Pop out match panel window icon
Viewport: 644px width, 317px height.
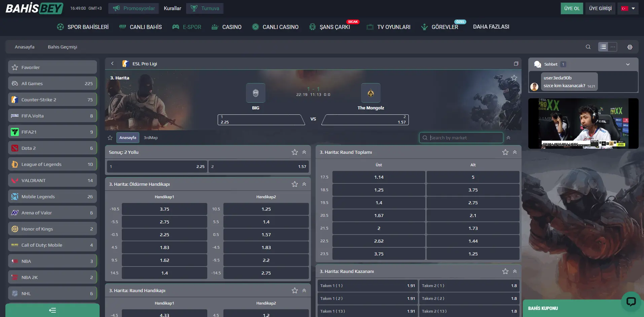(516, 64)
